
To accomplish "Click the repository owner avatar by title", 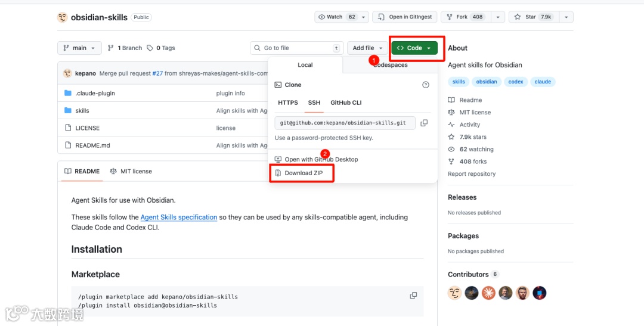I will [x=63, y=17].
